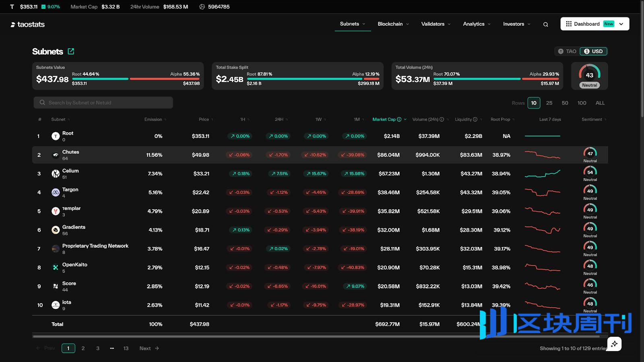
Task: Show 100 rows per page
Action: pos(582,103)
